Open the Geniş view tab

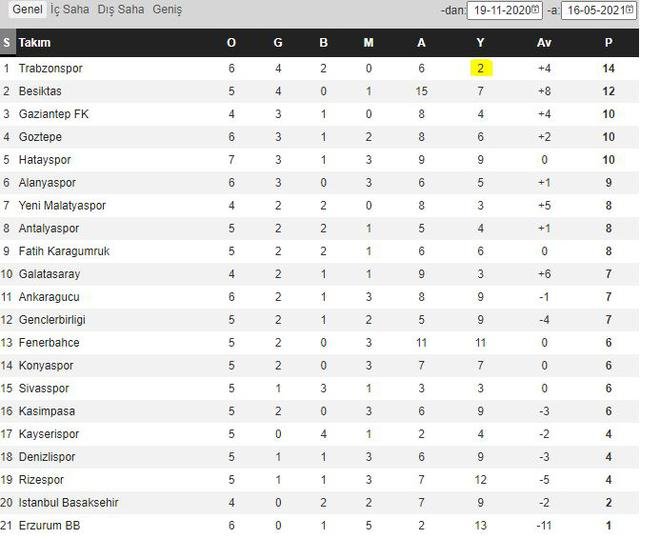(x=167, y=9)
